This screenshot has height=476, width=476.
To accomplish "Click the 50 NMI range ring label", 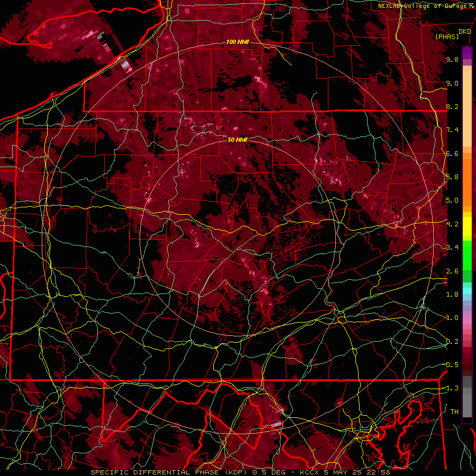I will tap(237, 140).
